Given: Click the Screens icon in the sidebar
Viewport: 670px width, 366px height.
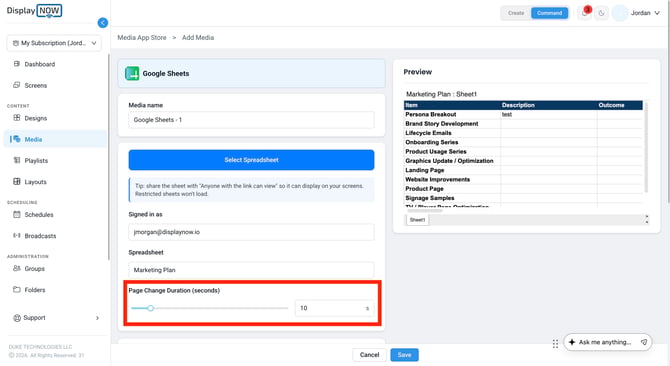Looking at the screenshot, I should coord(17,85).
